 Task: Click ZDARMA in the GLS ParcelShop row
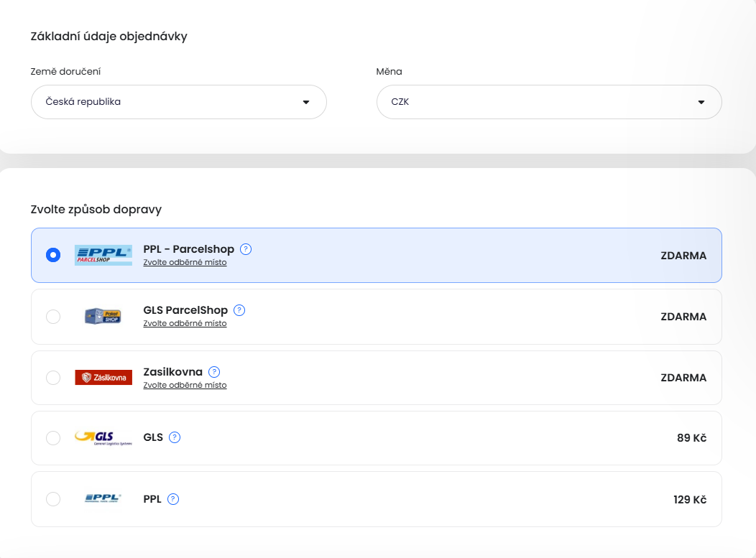pyautogui.click(x=683, y=317)
